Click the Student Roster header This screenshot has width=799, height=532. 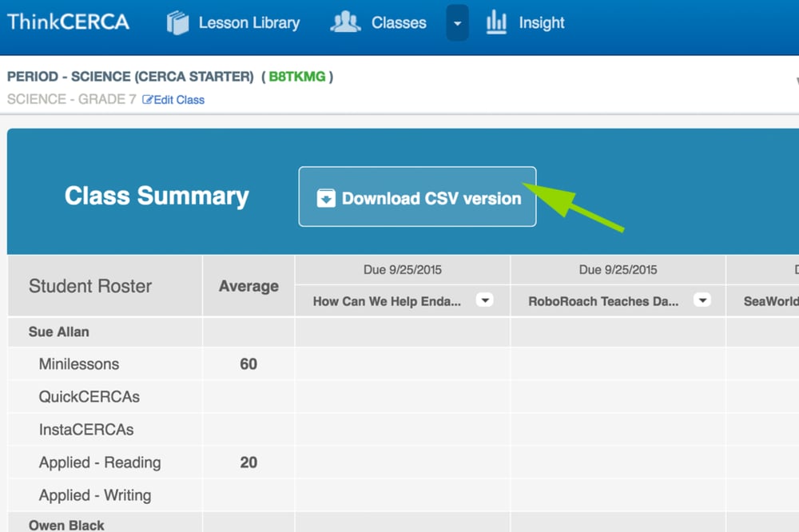pyautogui.click(x=90, y=286)
